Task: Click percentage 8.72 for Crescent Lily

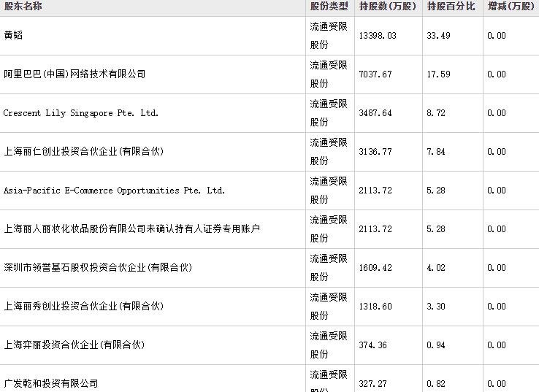Action: click(436, 113)
